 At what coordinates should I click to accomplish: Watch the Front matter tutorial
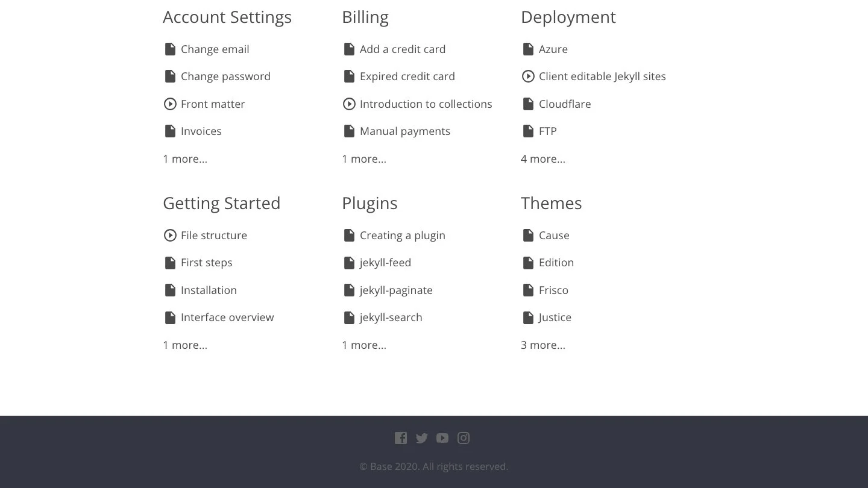tap(213, 104)
